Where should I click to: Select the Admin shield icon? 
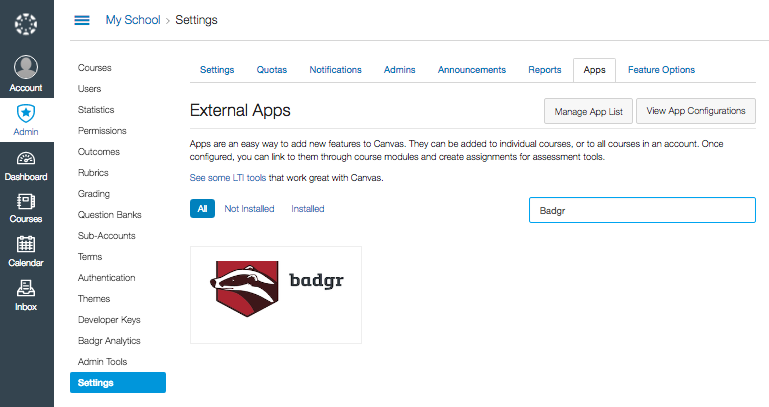pyautogui.click(x=26, y=113)
